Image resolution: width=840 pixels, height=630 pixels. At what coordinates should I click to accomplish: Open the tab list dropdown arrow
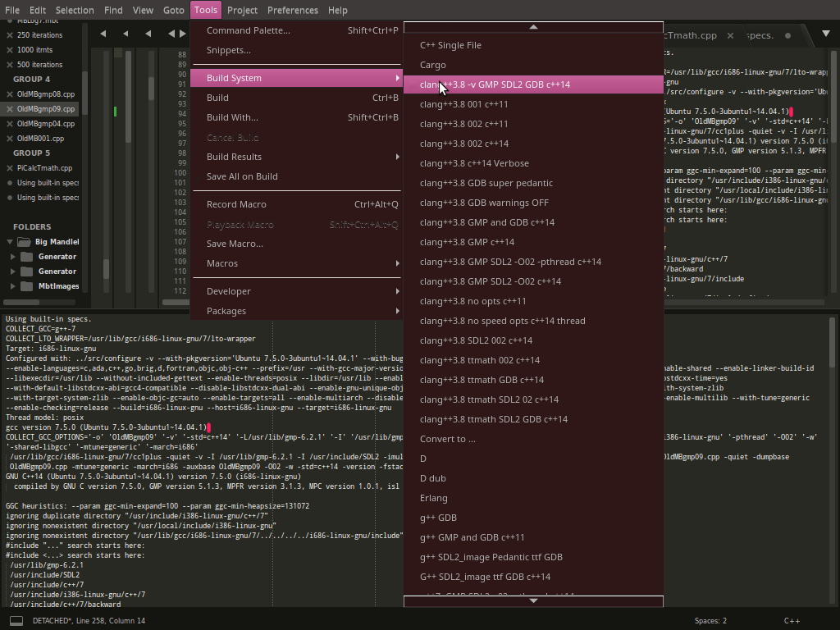click(825, 34)
